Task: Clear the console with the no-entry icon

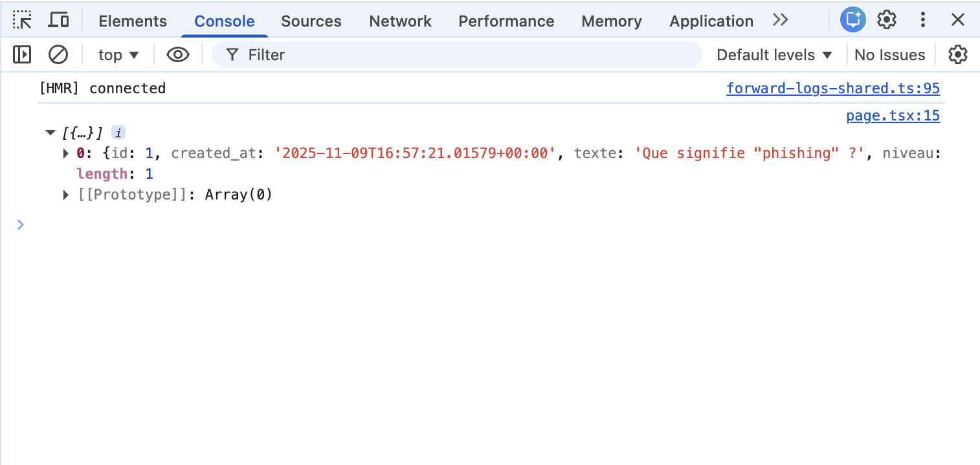Action: 58,54
